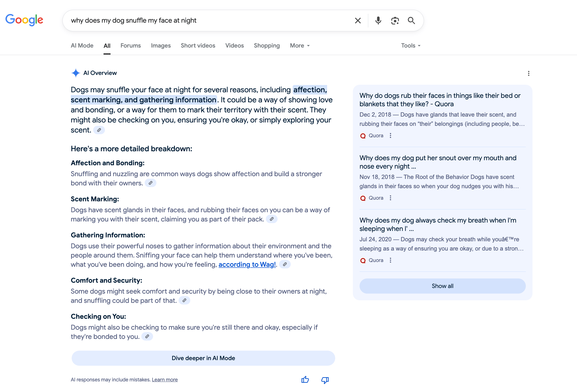This screenshot has width=577, height=392.
Task: Switch to AI Mode tab
Action: tap(82, 46)
